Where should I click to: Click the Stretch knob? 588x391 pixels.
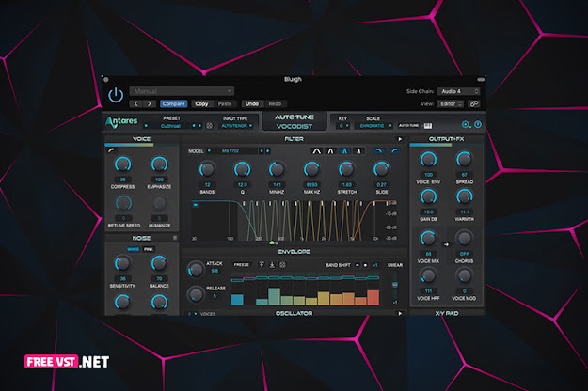coord(346,169)
